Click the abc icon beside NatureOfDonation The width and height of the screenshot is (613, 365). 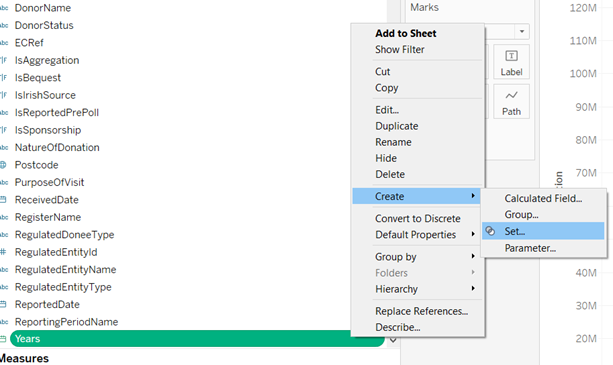coord(4,147)
